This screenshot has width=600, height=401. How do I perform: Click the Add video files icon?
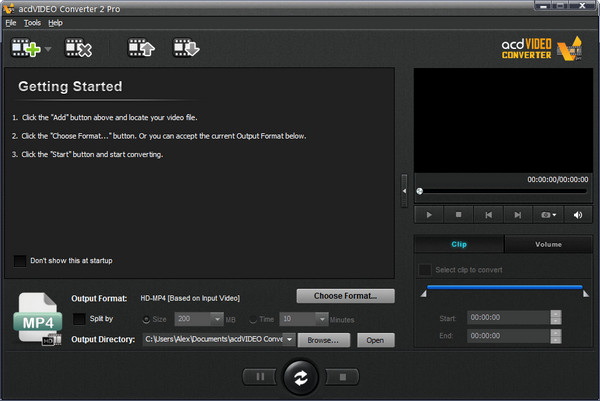[25, 47]
